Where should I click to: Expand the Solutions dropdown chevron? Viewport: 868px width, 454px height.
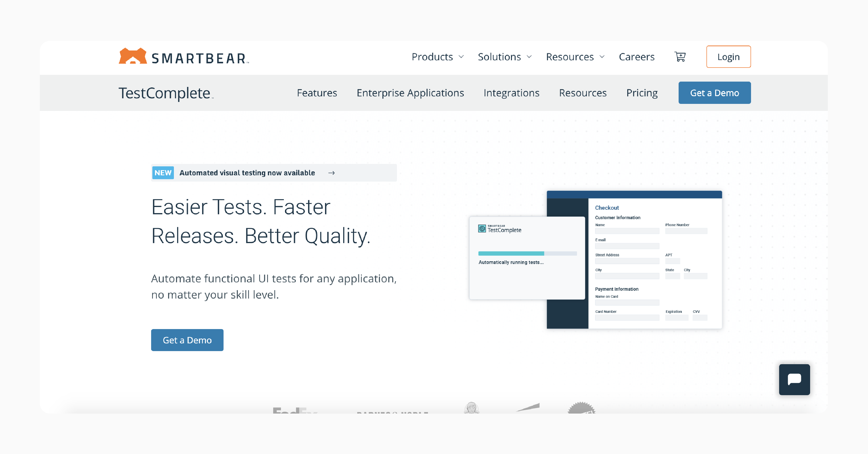click(x=529, y=57)
